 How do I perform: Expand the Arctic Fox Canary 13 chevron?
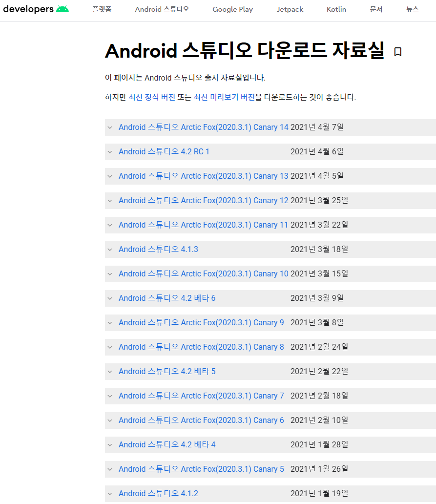pyautogui.click(x=110, y=176)
